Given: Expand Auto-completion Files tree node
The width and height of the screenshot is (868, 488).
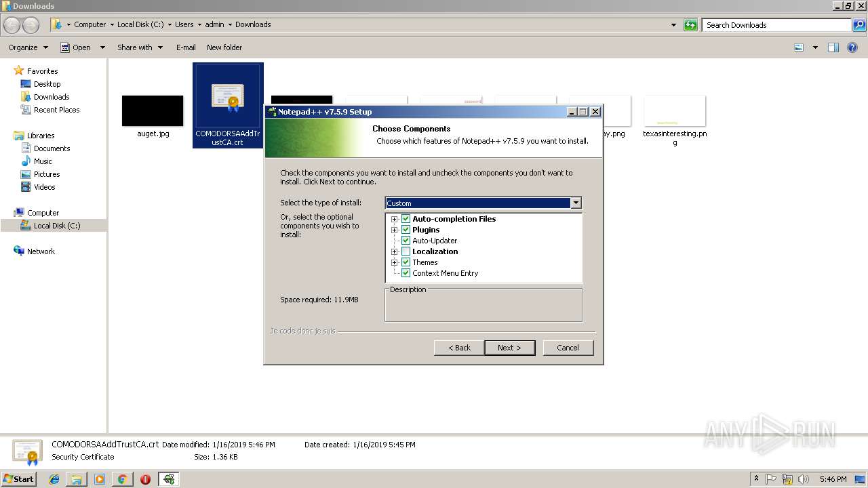Looking at the screenshot, I should pos(394,219).
